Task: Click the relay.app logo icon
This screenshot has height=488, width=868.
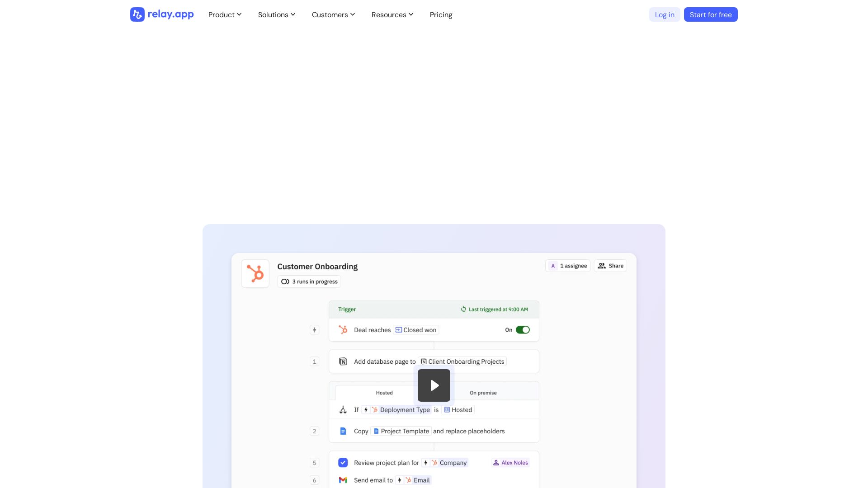Action: [x=137, y=14]
